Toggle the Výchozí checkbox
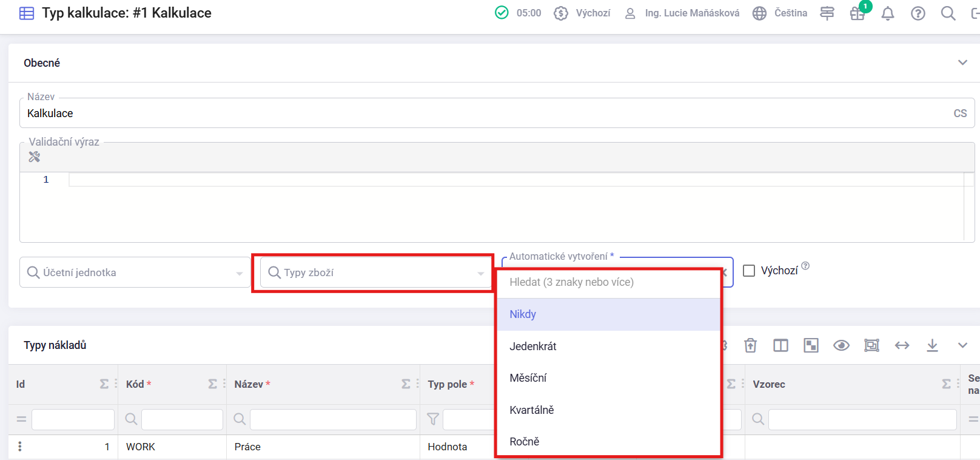The height and width of the screenshot is (460, 980). (x=749, y=271)
